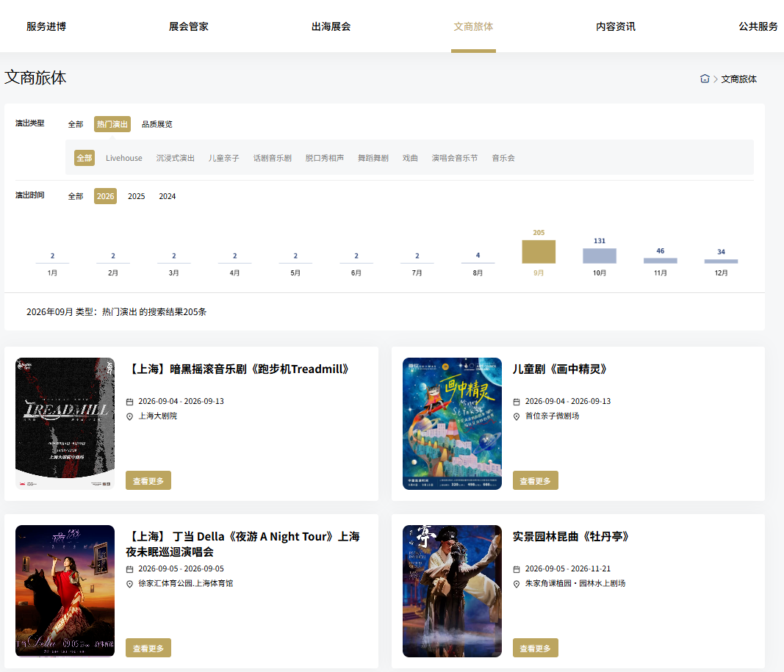This screenshot has width=784, height=672.
Task: Select 品质展览 show type filter
Action: tap(157, 124)
